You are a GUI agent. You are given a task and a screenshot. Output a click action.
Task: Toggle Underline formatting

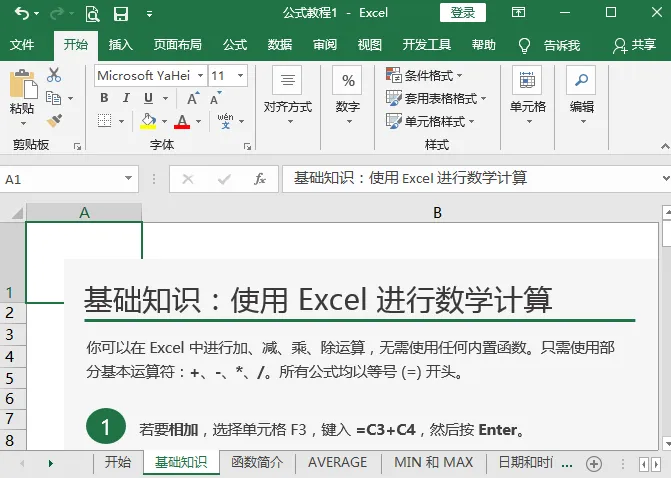[x=148, y=98]
